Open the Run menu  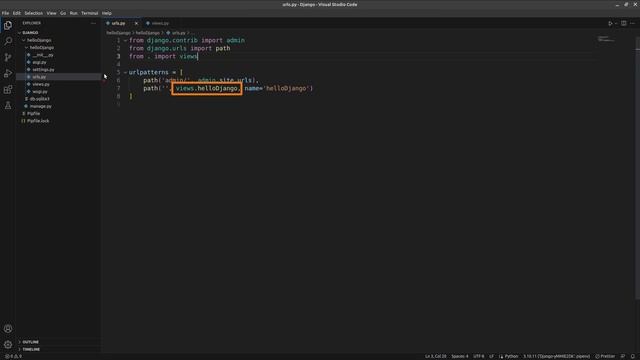pos(73,13)
